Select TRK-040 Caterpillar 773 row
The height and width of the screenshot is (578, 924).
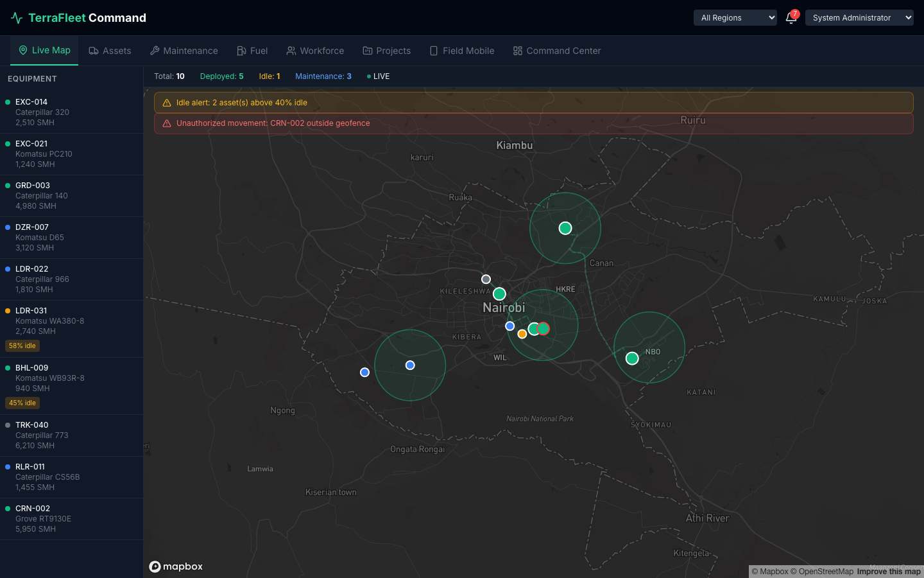point(71,435)
